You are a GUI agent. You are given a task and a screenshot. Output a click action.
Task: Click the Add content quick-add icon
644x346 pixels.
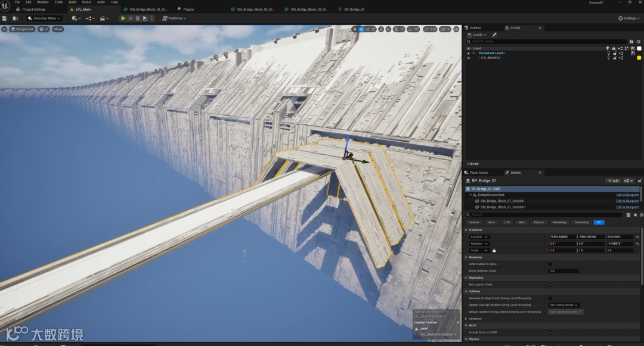76,18
